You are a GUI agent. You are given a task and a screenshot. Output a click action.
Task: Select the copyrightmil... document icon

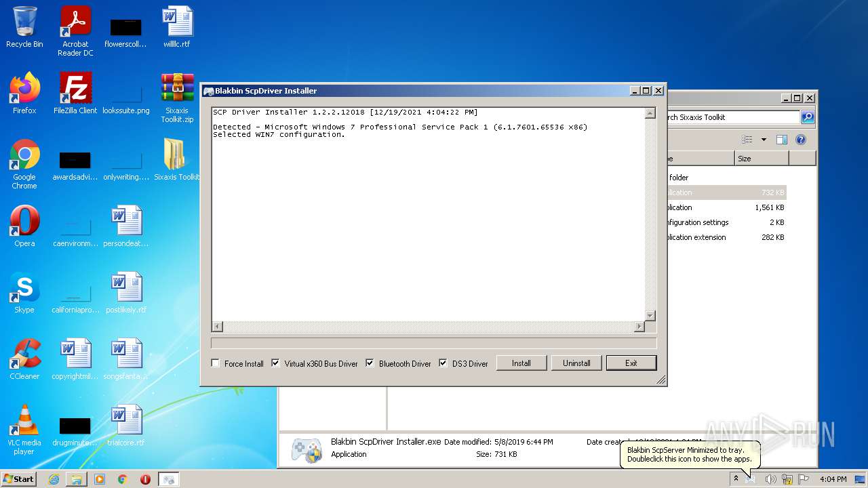75,359
